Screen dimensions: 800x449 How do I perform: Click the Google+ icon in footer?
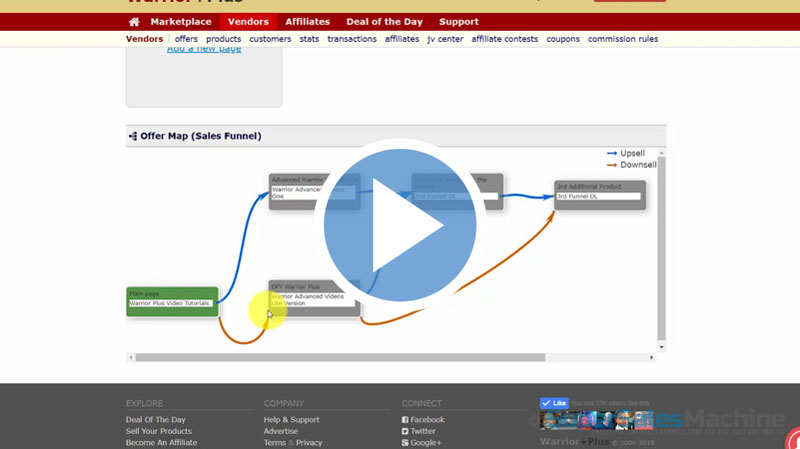pos(405,443)
